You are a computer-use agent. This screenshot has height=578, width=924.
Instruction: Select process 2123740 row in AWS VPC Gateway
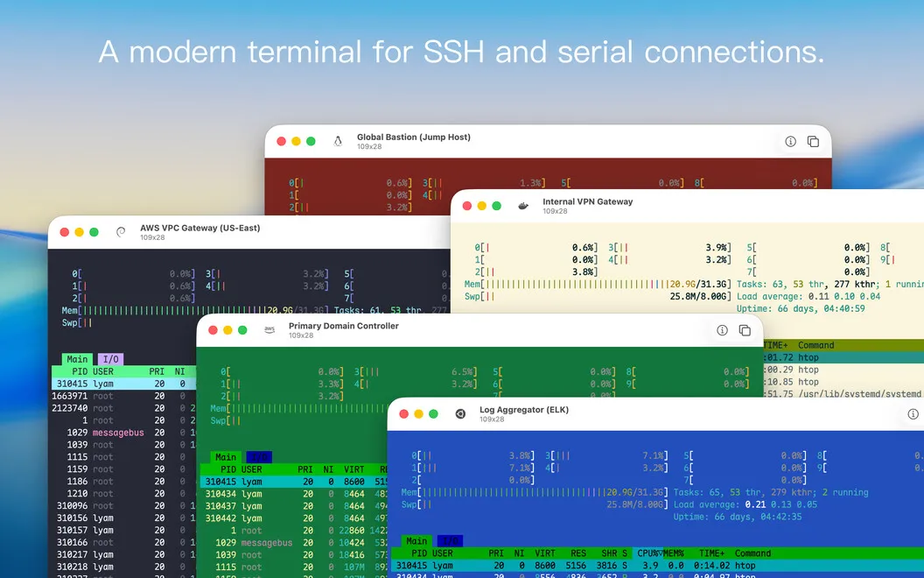tap(123, 408)
